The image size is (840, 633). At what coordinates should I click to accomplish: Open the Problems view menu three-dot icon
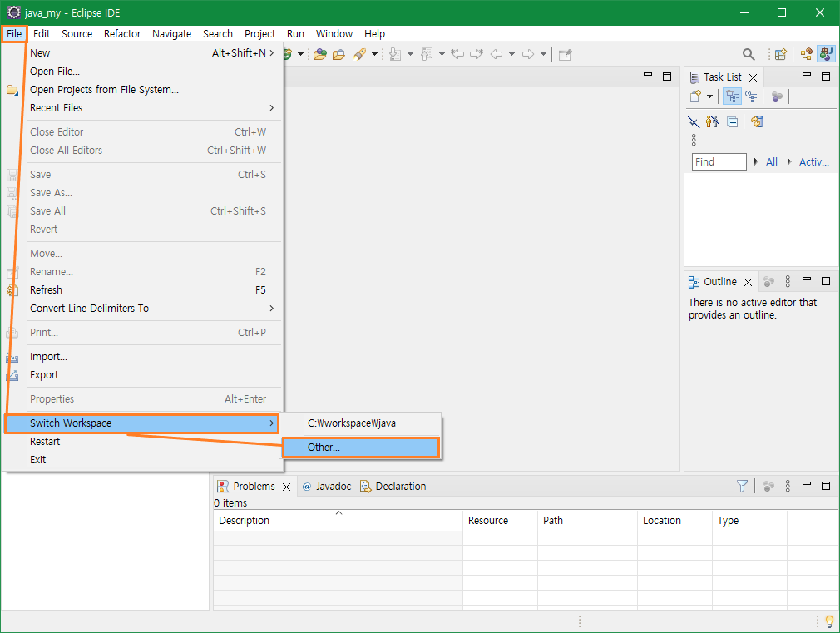point(788,486)
